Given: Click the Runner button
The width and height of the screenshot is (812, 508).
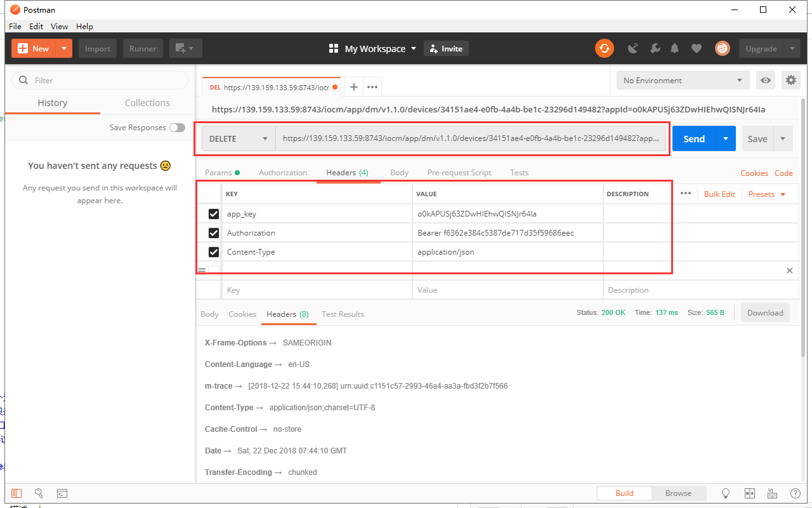Looking at the screenshot, I should [143, 48].
